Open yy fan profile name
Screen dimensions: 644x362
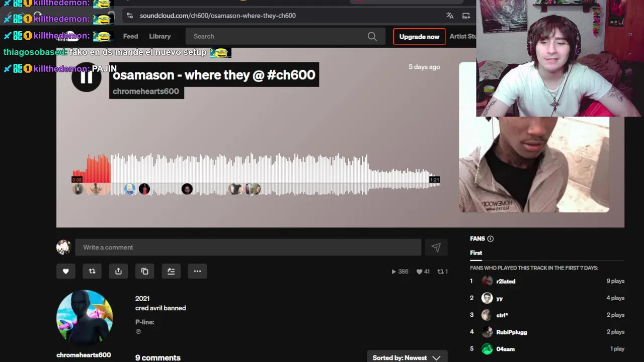[x=500, y=298]
